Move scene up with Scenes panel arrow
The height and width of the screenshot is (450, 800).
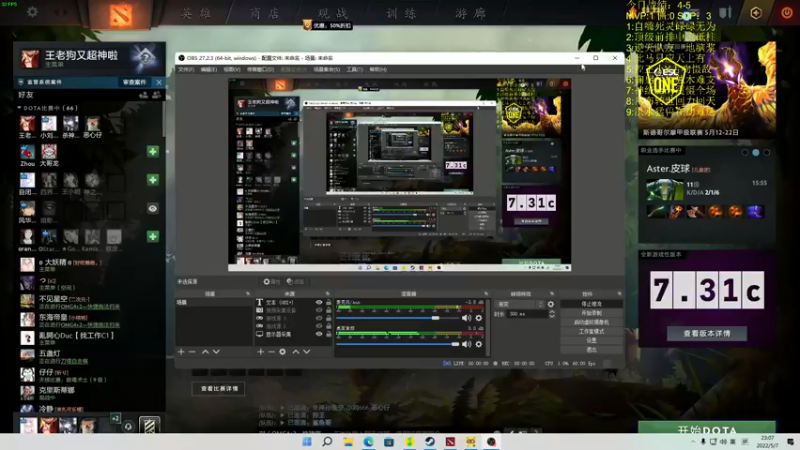205,352
